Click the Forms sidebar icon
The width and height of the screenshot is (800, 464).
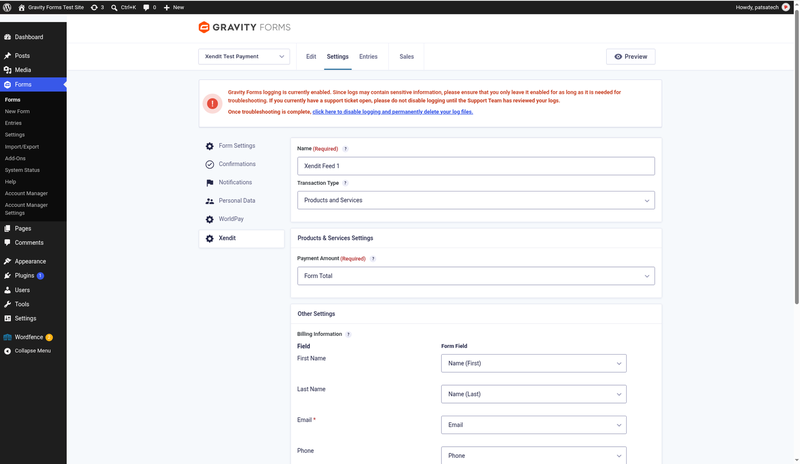[8, 84]
